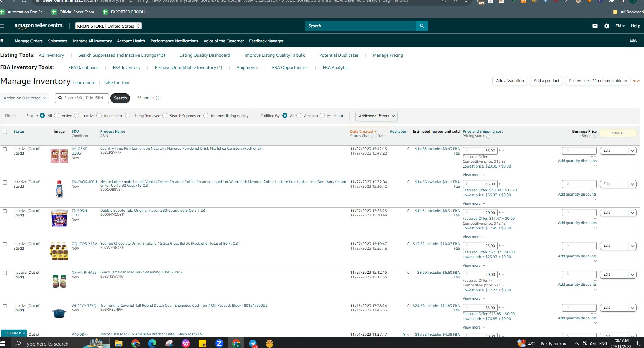Click price field showing 35.97
Screen dimensions: 644x348
(480, 151)
